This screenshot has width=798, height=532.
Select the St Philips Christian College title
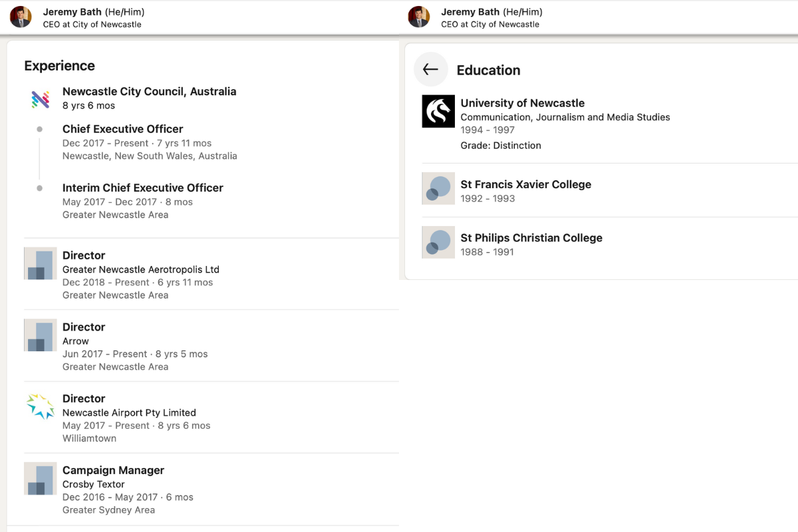531,238
